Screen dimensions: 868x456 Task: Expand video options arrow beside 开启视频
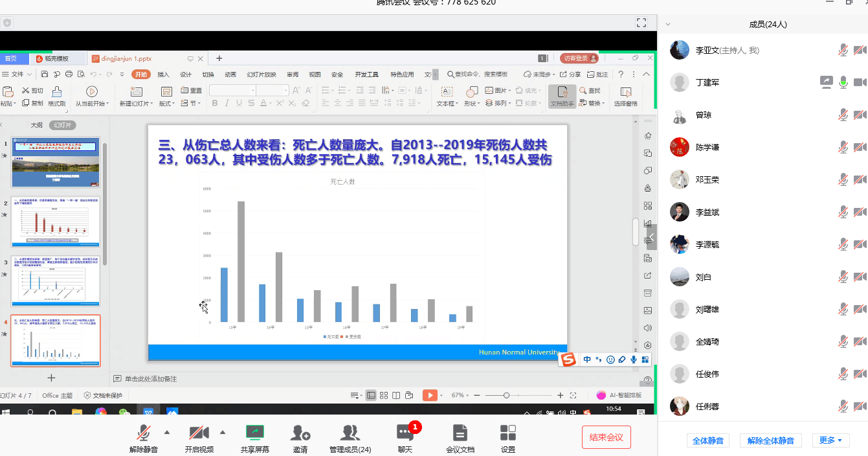click(223, 432)
